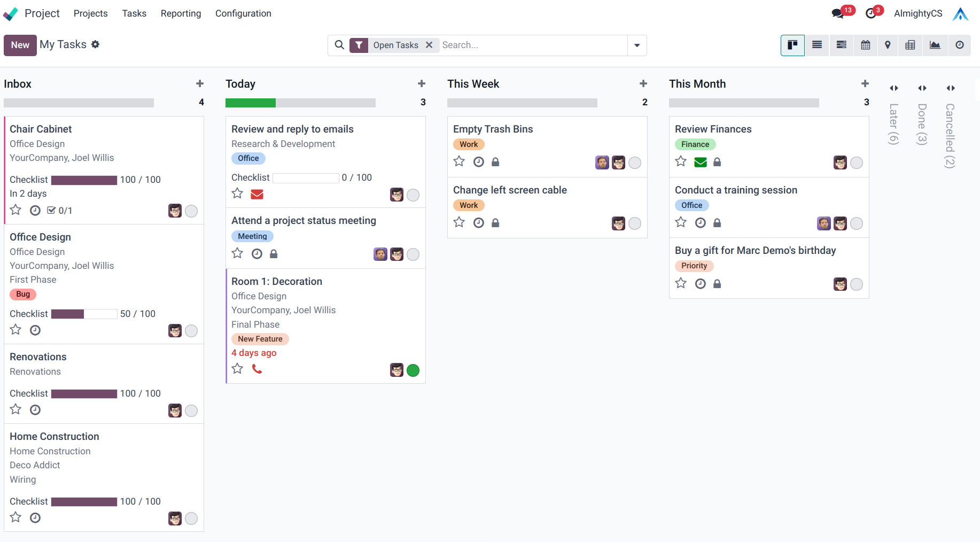Focus the Search input field
The height and width of the screenshot is (542, 980).
pos(532,45)
